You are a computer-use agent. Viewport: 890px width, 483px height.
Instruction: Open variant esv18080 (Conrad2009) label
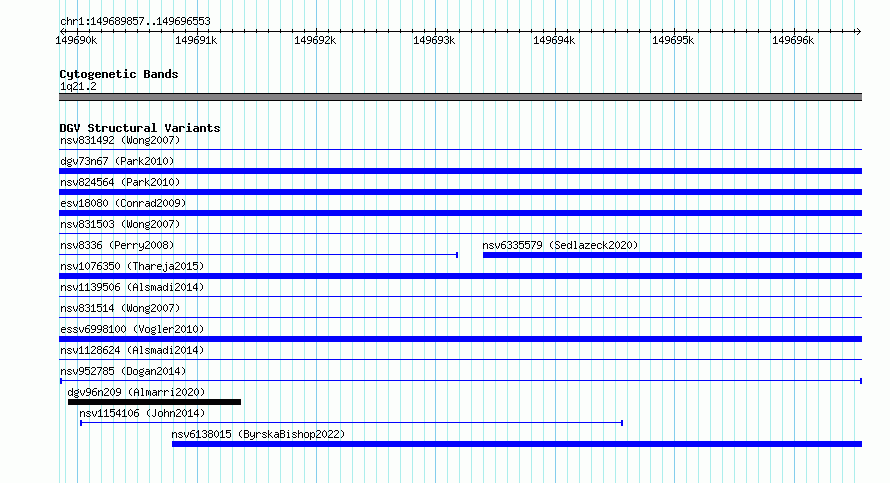coord(123,203)
